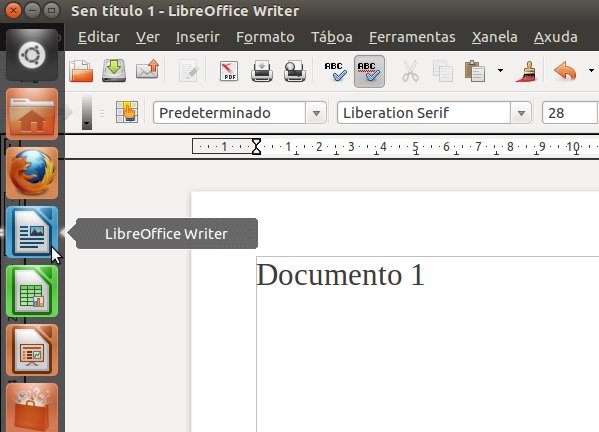The image size is (599, 432).
Task: Open Ubuntu Software Center launcher icon
Action: 32,408
